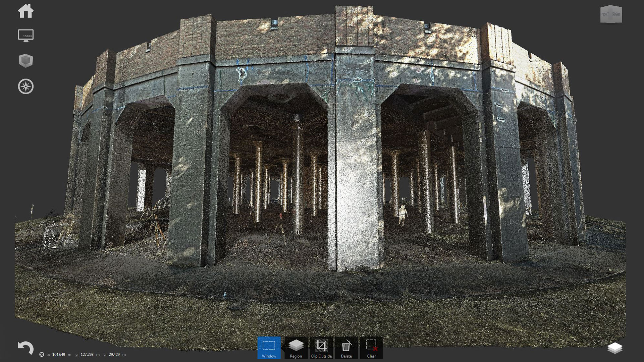Click the y coordinate value 127.298
Screen dimensions: 644x362
pyautogui.click(x=87, y=354)
